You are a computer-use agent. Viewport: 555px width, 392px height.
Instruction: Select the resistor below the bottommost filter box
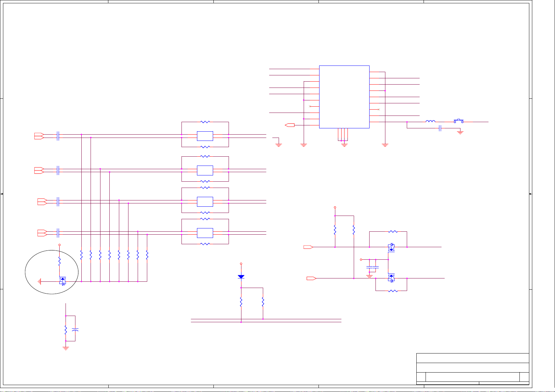coord(205,244)
